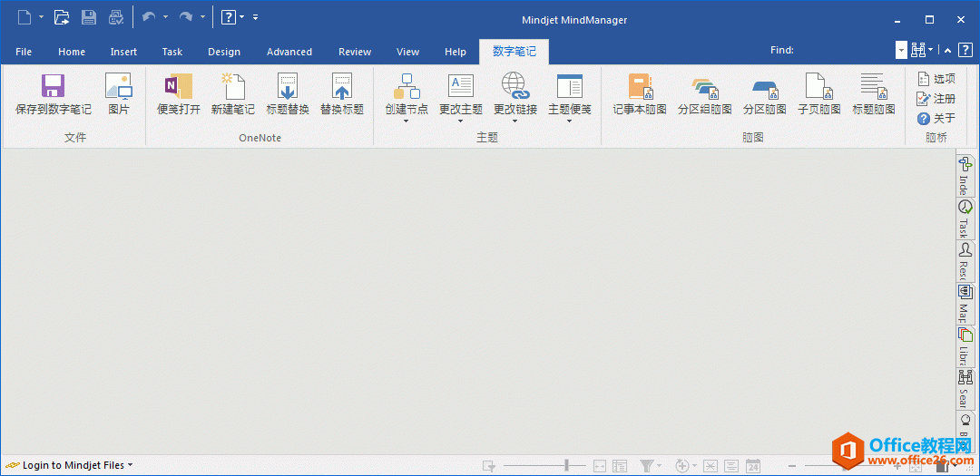Click the Redo arrow icon

[x=186, y=17]
